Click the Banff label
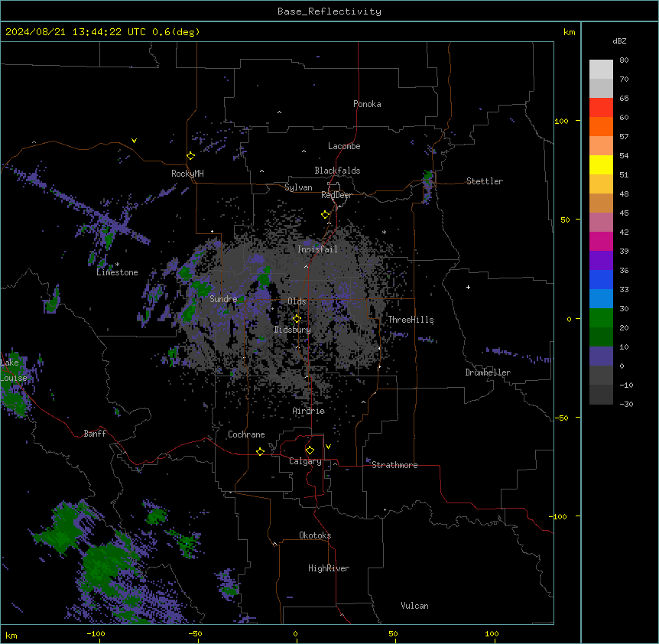This screenshot has width=659, height=644. click(95, 434)
